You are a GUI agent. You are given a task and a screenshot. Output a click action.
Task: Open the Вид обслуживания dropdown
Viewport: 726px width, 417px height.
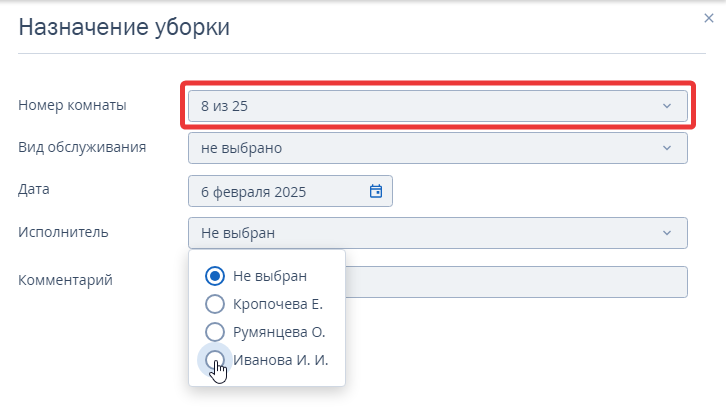coord(438,148)
